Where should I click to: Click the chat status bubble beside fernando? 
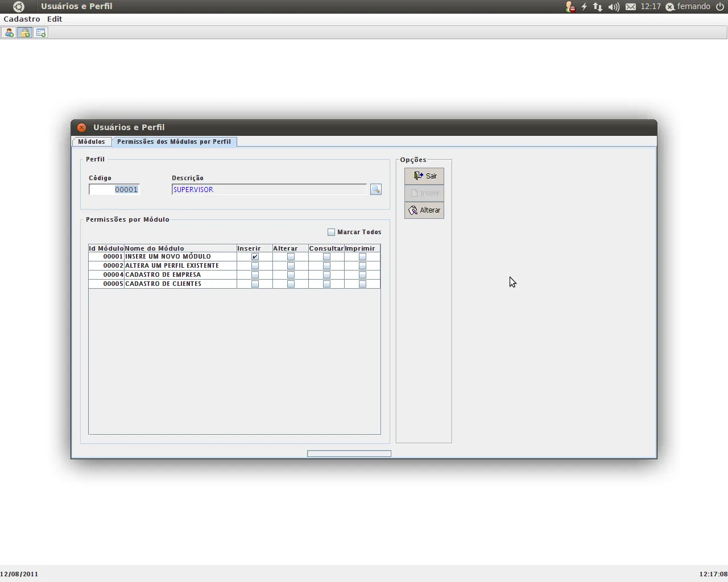pyautogui.click(x=670, y=7)
